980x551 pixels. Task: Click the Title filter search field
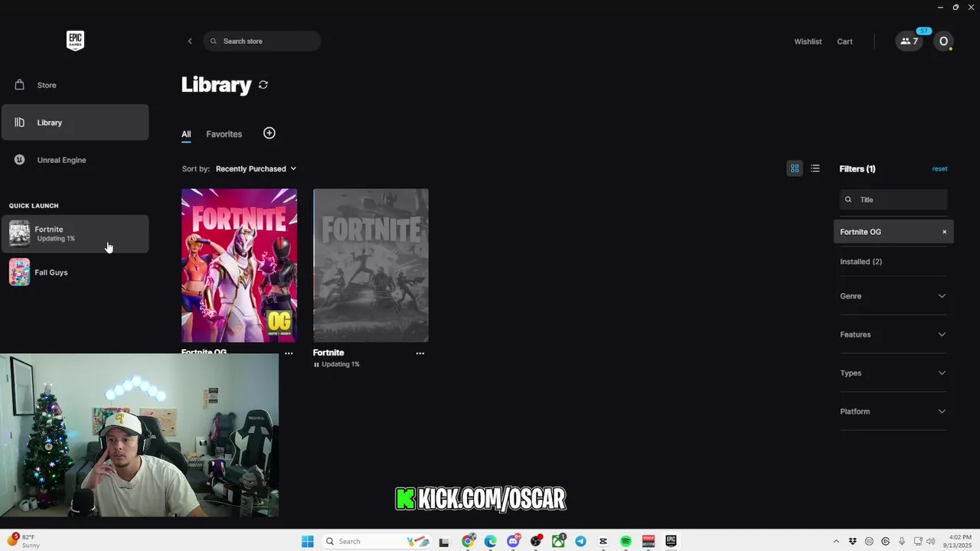pos(893,200)
